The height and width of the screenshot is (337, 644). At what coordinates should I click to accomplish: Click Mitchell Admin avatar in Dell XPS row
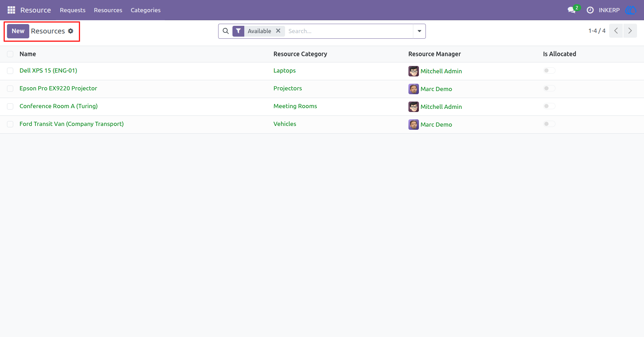[x=414, y=71]
